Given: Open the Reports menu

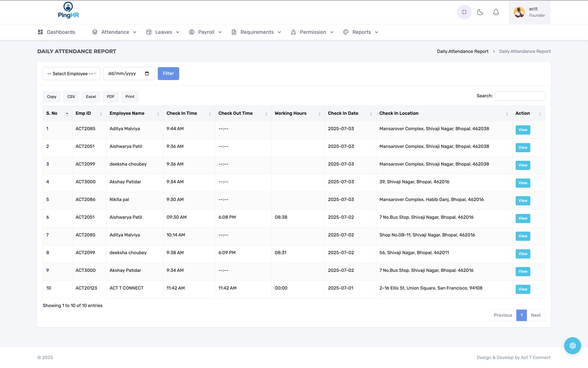Looking at the screenshot, I should tap(361, 32).
